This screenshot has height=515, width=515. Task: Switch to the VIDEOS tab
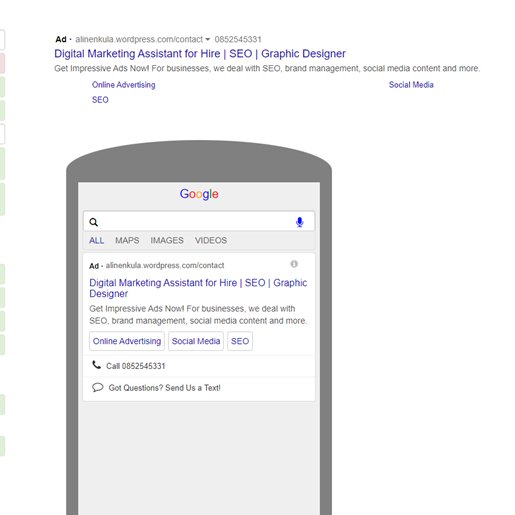point(211,240)
